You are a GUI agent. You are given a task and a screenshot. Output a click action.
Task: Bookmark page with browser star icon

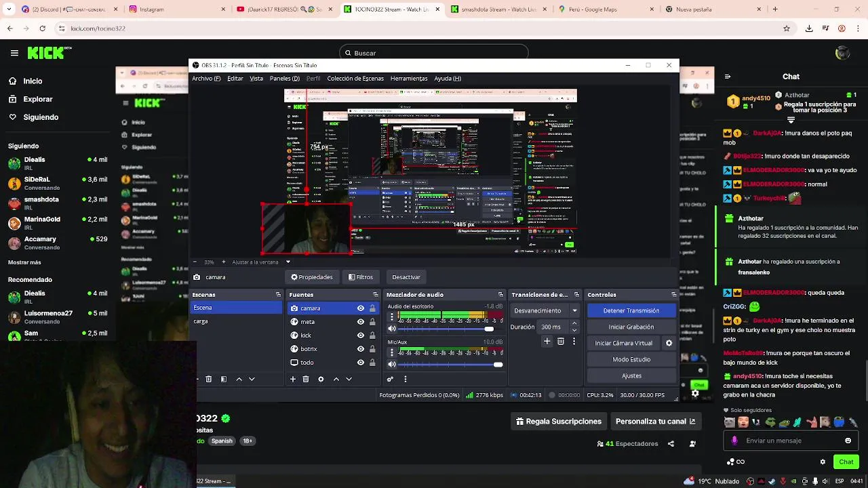tap(787, 28)
